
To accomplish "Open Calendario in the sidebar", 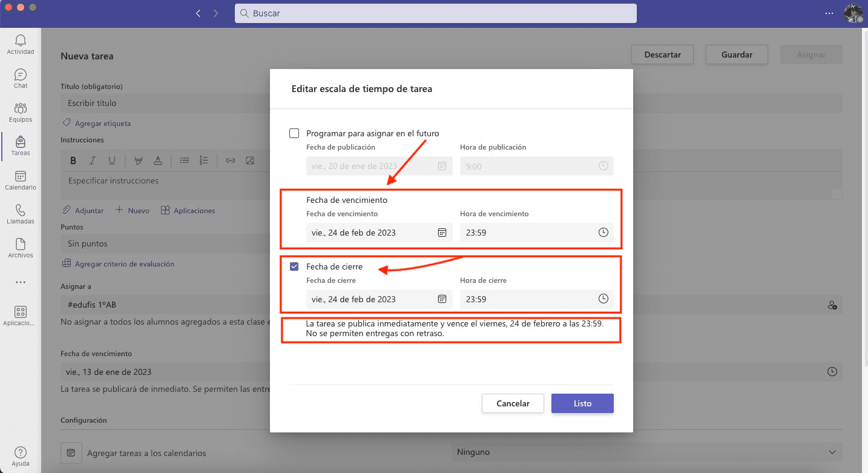I will tap(21, 180).
